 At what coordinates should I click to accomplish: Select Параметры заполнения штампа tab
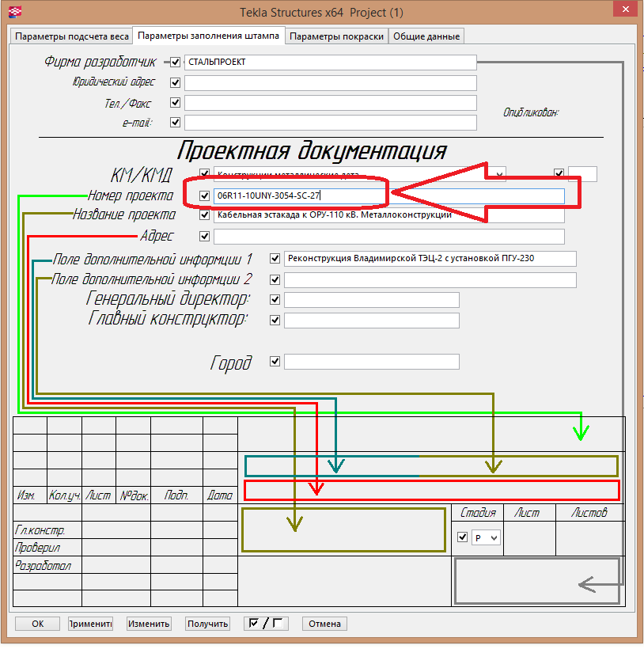208,36
